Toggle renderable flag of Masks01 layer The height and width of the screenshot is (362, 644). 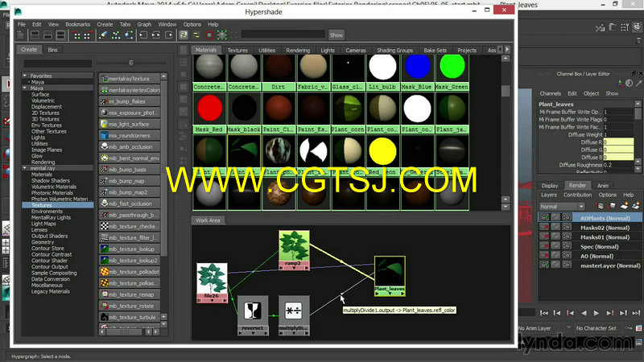pyautogui.click(x=545, y=237)
